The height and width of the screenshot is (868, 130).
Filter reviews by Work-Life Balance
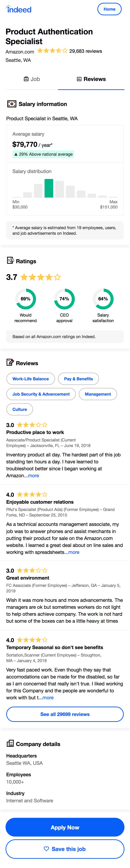coord(31,379)
